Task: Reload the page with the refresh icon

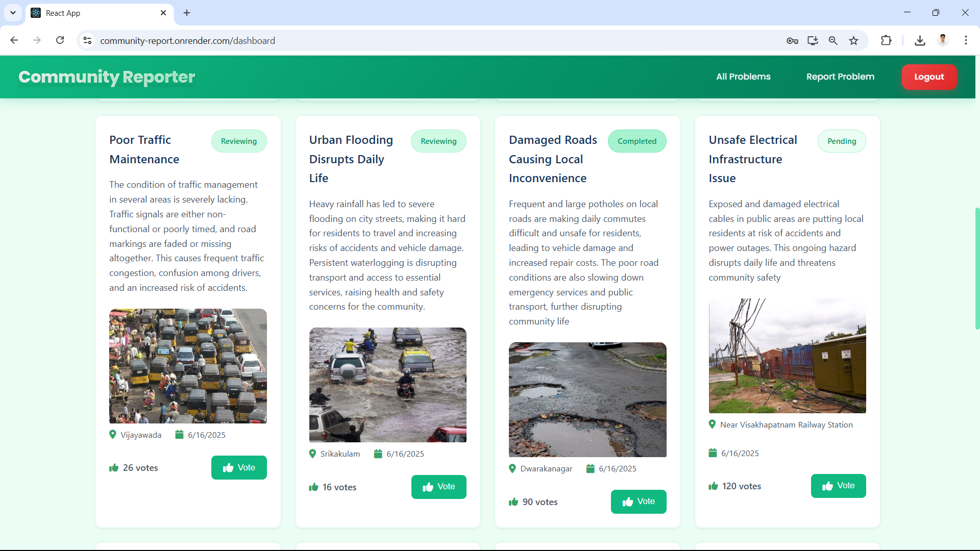Action: tap(60, 40)
